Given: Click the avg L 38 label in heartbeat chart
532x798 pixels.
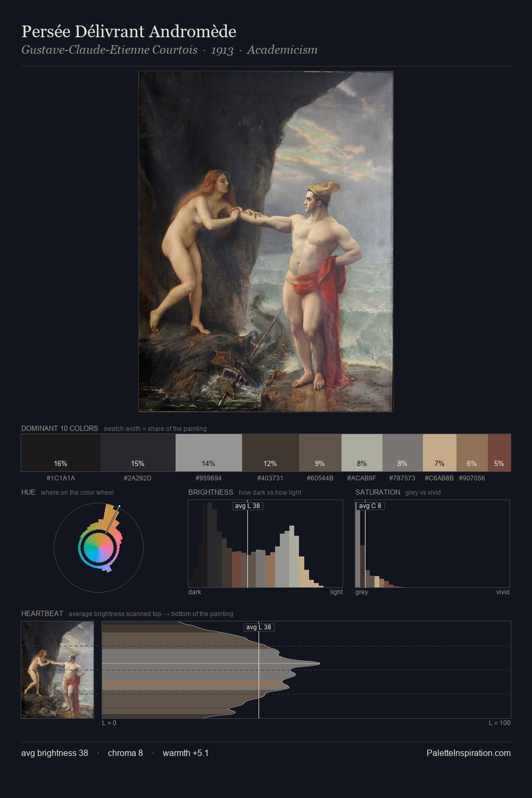Looking at the screenshot, I should click(259, 627).
